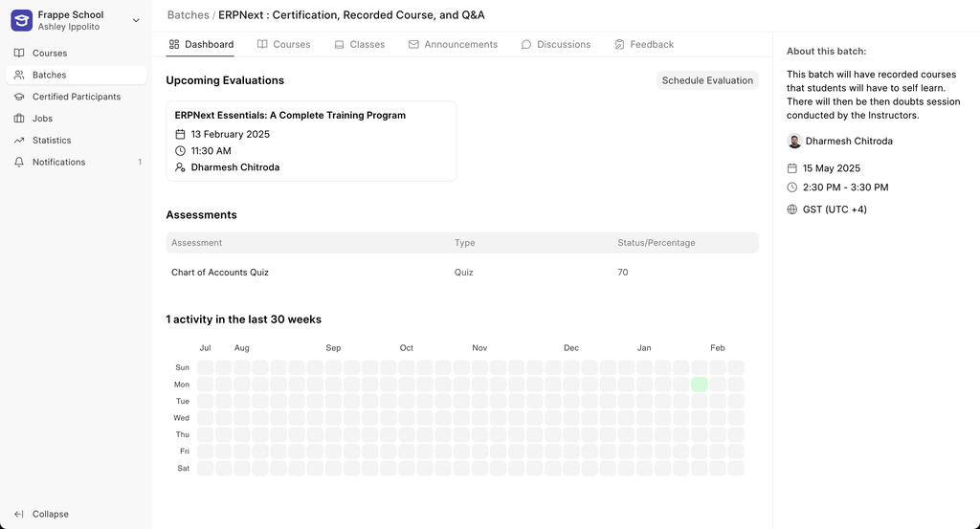Open Jobs briefcase icon in sidebar
980x529 pixels.
pos(19,119)
